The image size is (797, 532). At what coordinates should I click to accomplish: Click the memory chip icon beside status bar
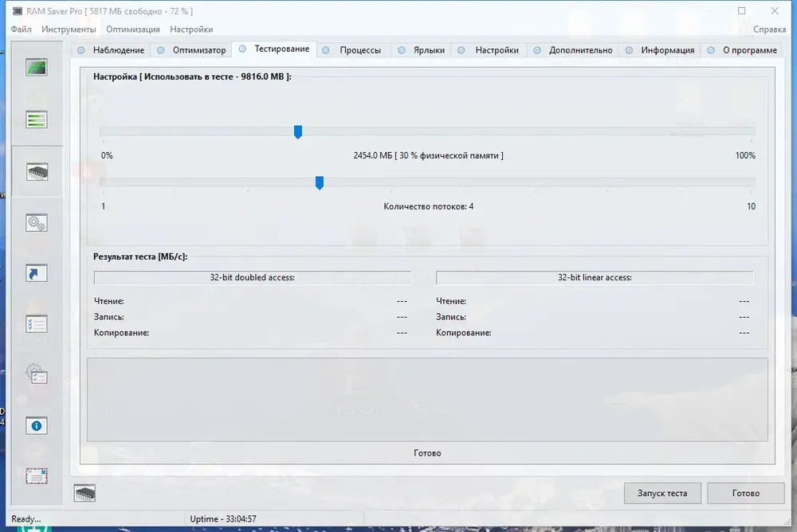pyautogui.click(x=85, y=493)
